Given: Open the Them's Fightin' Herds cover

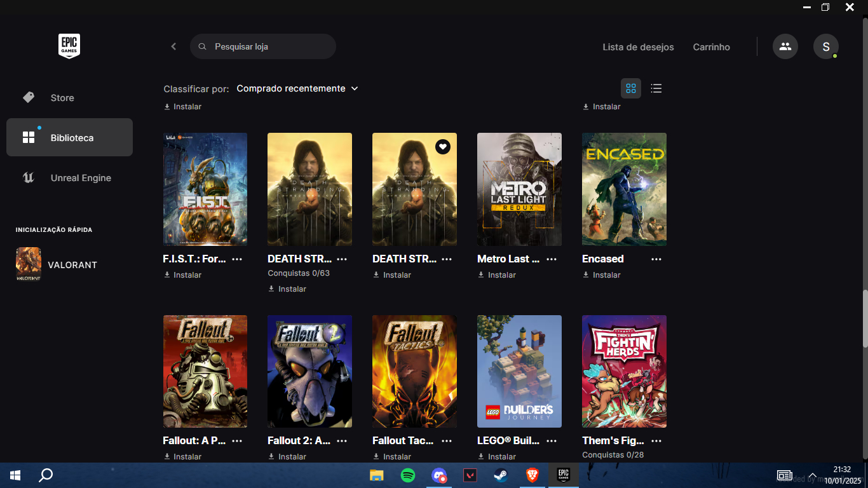Looking at the screenshot, I should click(x=624, y=371).
